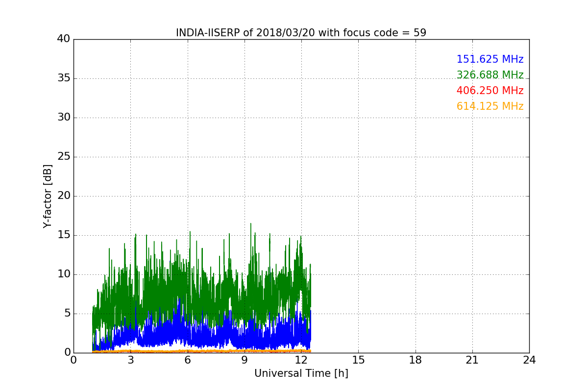Click the x-axis tick label 6
588x392 pixels.
coord(188,360)
